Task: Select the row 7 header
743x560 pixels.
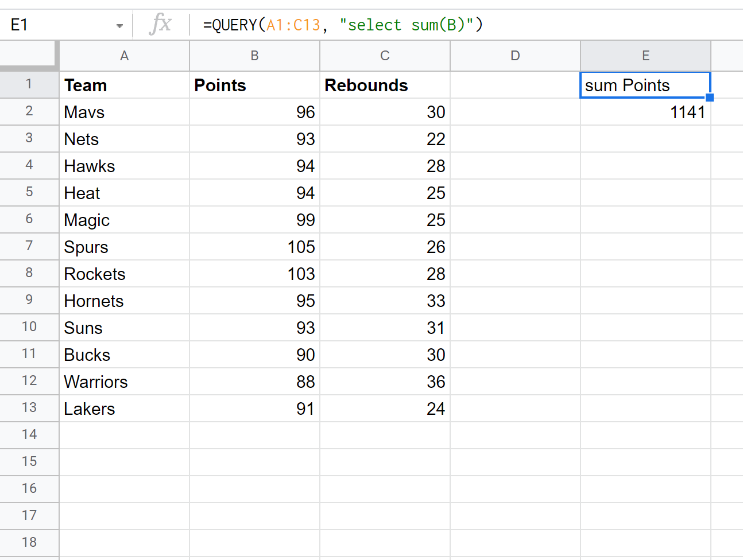Action: coord(29,246)
